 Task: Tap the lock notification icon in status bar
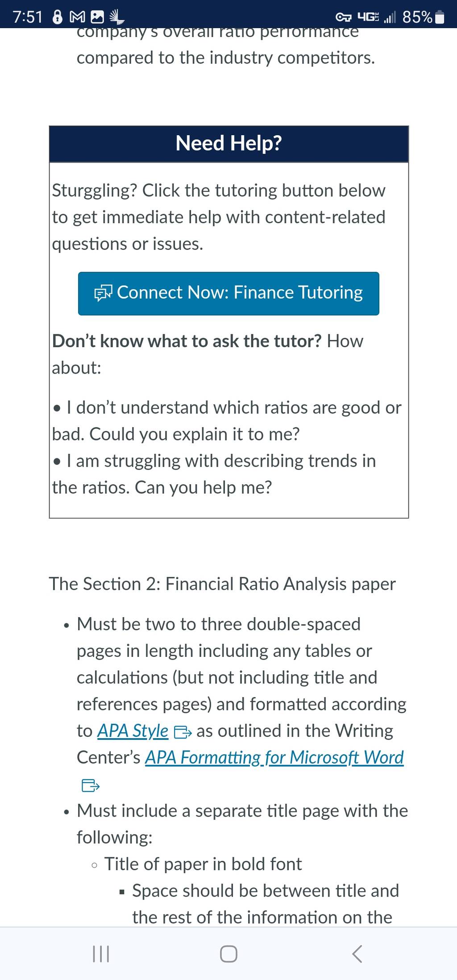[x=58, y=17]
